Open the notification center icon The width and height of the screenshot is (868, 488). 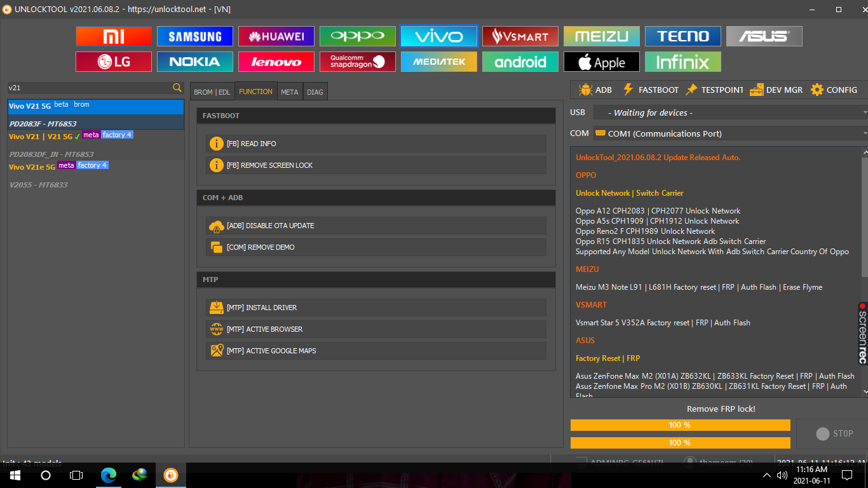tap(847, 475)
